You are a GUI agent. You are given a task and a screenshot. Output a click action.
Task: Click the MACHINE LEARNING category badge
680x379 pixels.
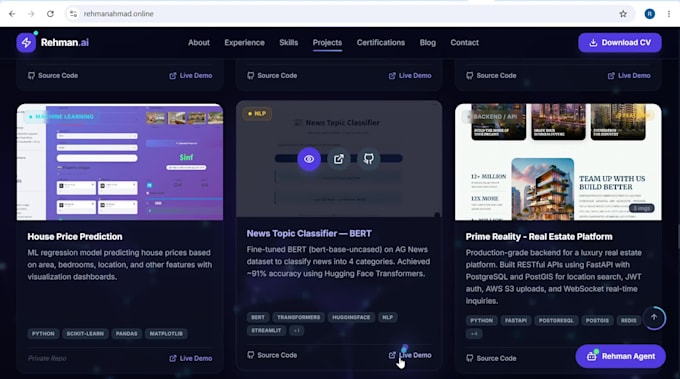click(x=61, y=117)
